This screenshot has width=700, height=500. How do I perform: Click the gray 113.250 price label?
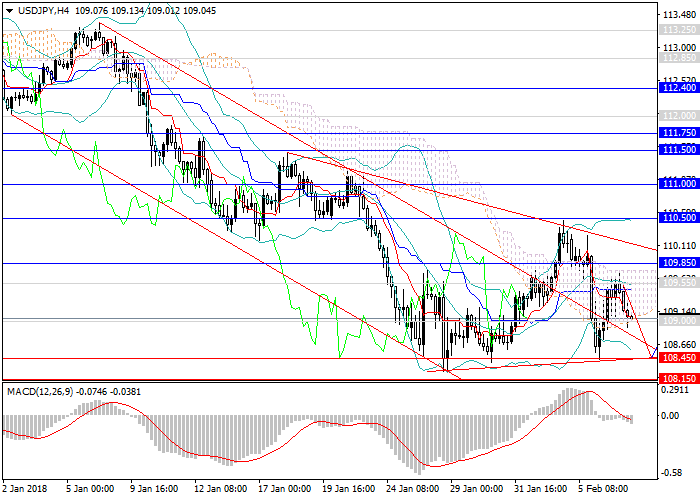[x=678, y=30]
